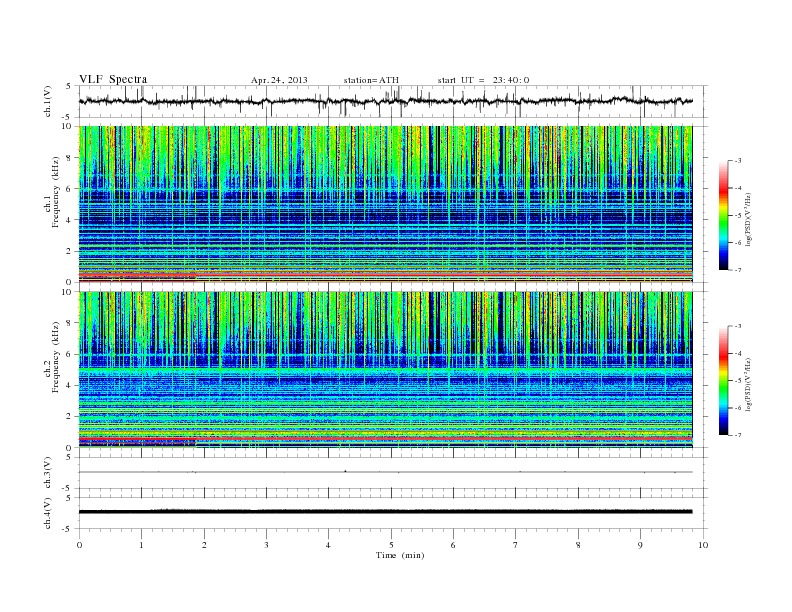This screenshot has height=612, width=792.
Task: Click the '1' tick on time axis
Action: click(x=142, y=545)
